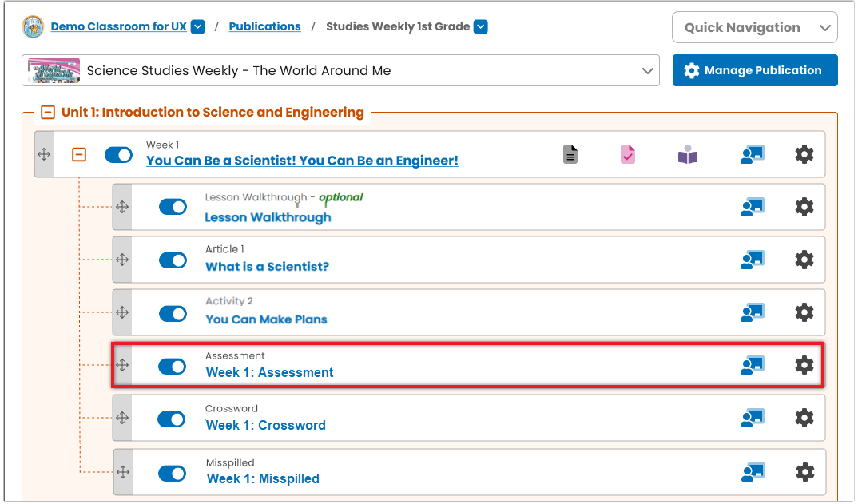Screen dimensions: 858x504
Task: Click assign icon for You Can Make Plans
Action: pyautogui.click(x=753, y=312)
